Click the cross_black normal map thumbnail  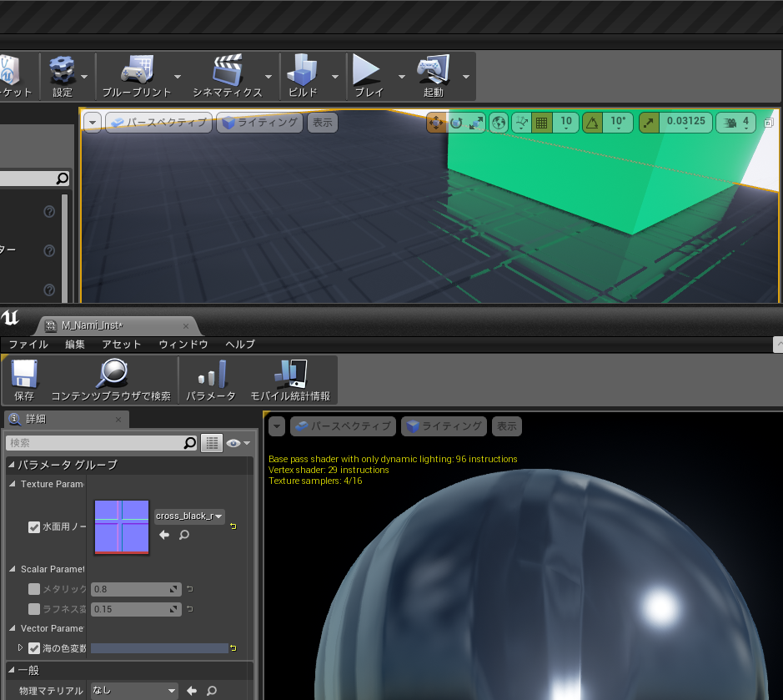coord(122,527)
